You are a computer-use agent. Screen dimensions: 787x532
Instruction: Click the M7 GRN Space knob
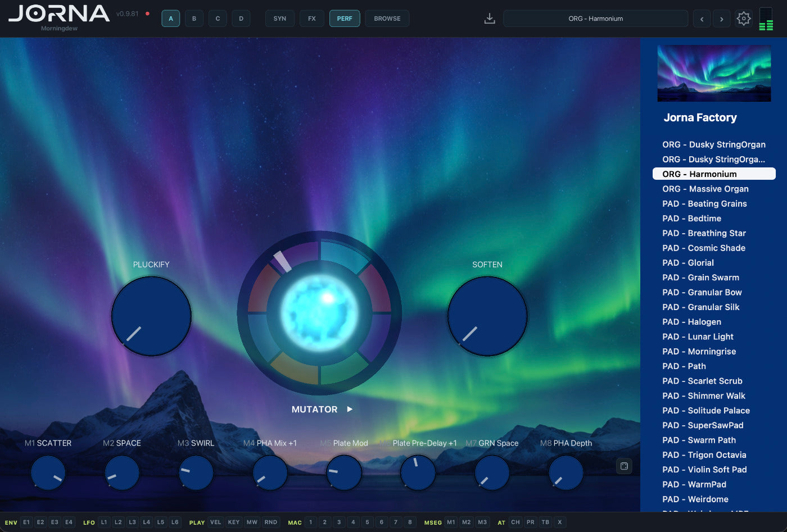coord(492,472)
